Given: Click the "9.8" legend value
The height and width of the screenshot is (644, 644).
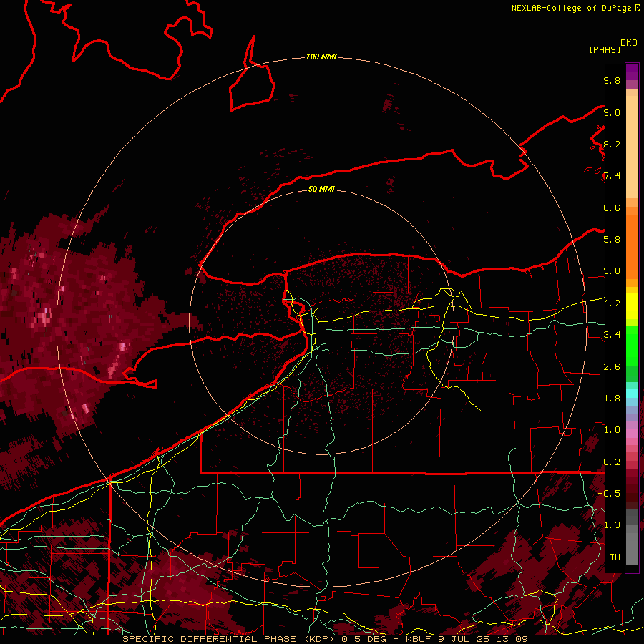Looking at the screenshot, I should click(612, 80).
